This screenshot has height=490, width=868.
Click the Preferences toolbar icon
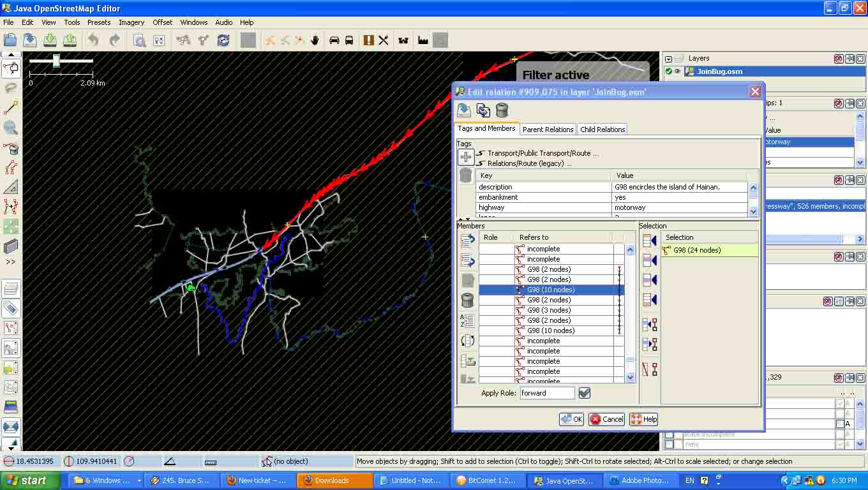coord(159,40)
